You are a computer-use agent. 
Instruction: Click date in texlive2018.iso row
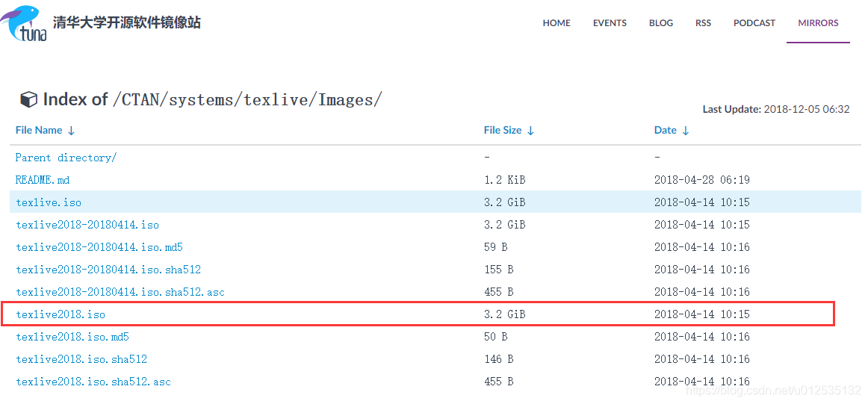[x=702, y=314]
